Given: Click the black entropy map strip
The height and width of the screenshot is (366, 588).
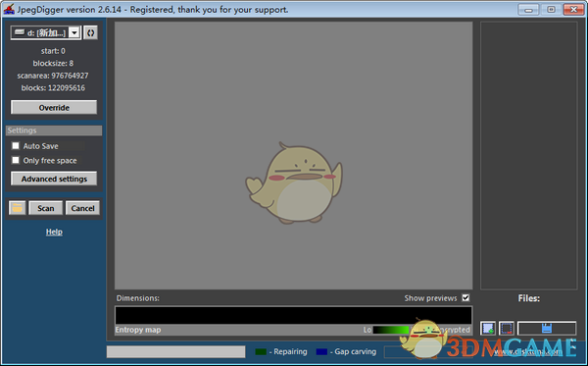Looking at the screenshot, I should pos(293,315).
